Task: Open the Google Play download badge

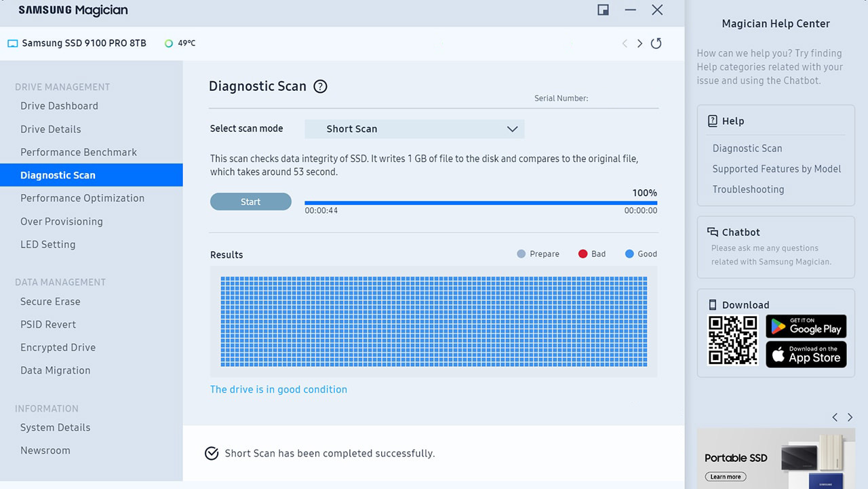Action: pos(806,326)
